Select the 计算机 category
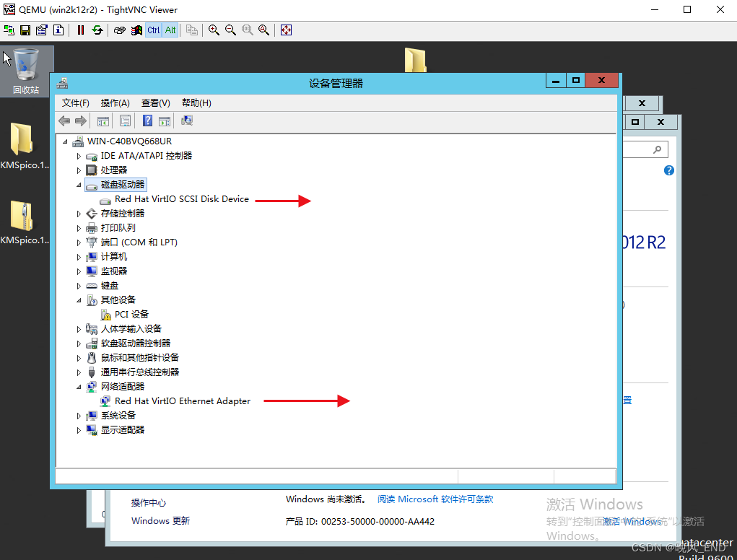 [x=114, y=257]
